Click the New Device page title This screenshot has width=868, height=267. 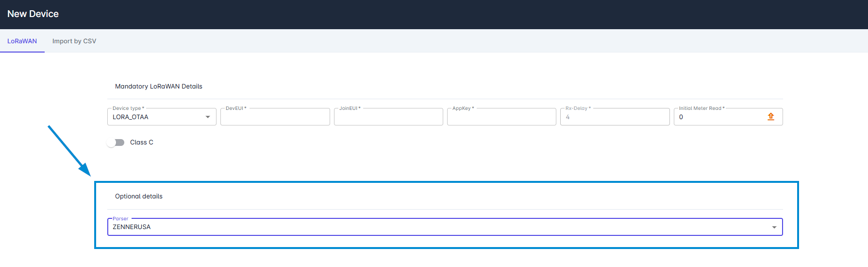tap(33, 14)
